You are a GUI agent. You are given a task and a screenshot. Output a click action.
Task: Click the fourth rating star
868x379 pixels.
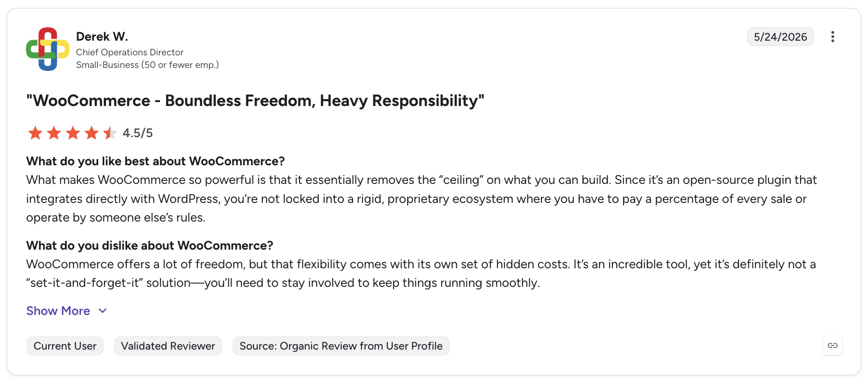coord(91,133)
